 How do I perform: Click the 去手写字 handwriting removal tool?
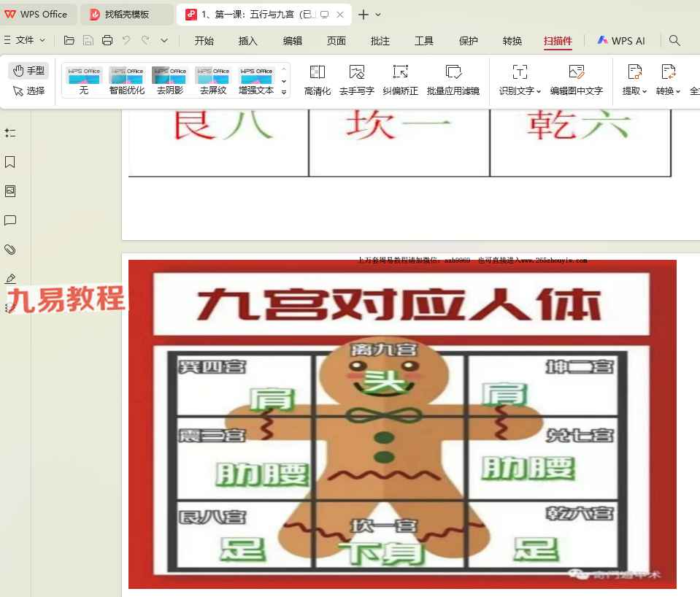[x=356, y=80]
